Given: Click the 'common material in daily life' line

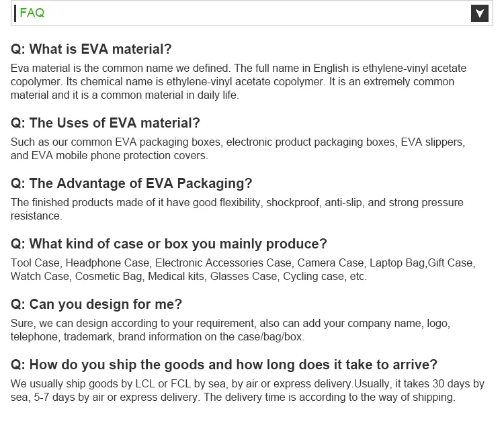Looking at the screenshot, I should (x=125, y=95).
